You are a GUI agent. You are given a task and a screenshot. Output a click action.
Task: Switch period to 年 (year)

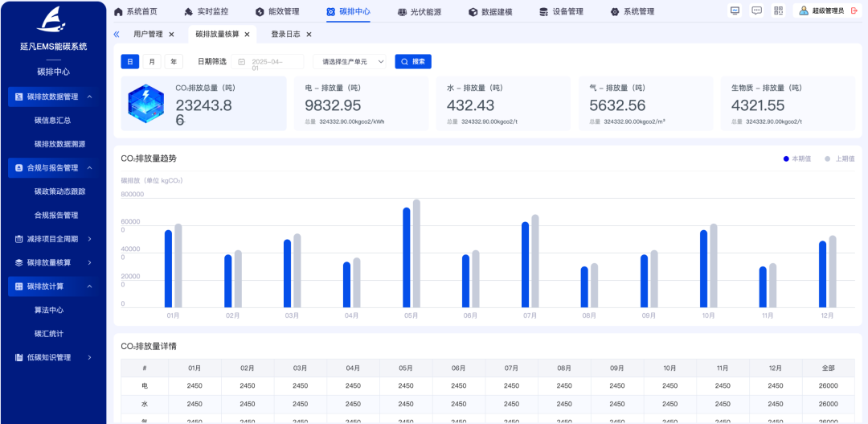click(174, 62)
